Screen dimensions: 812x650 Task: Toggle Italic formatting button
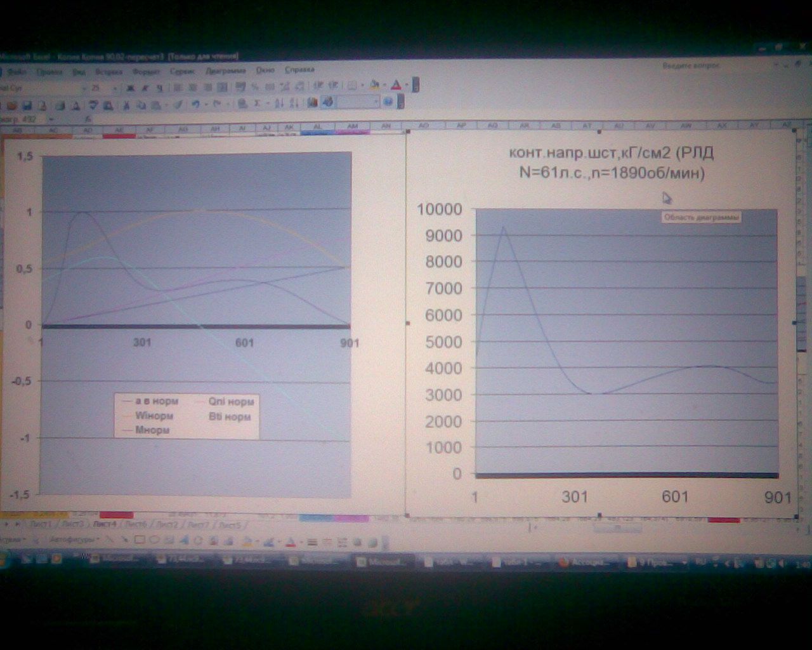tap(145, 88)
